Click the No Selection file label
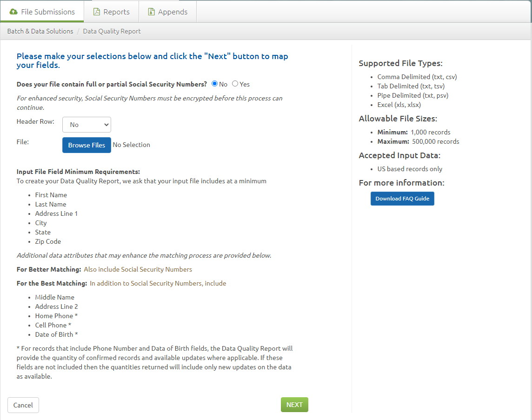 (x=131, y=145)
